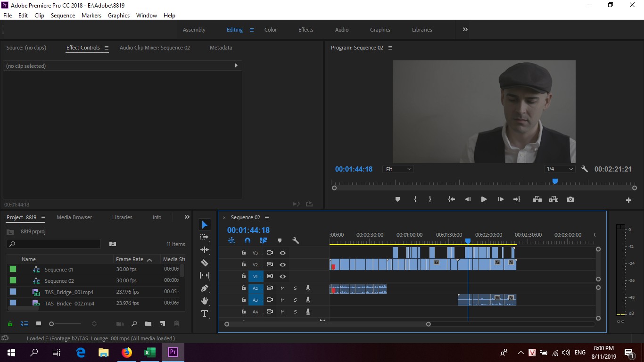Screen dimensions: 644x362
Task: Open the Graphics menu in menu bar
Action: pyautogui.click(x=119, y=16)
